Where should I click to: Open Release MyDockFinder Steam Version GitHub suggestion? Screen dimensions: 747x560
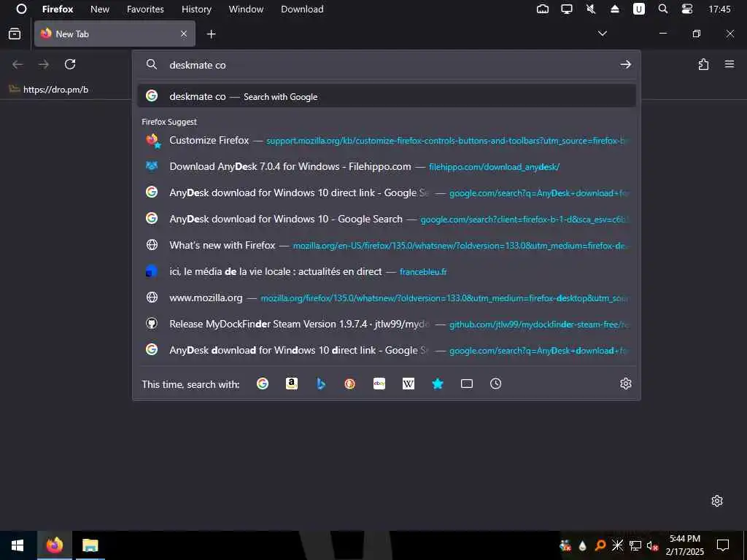[387, 324]
